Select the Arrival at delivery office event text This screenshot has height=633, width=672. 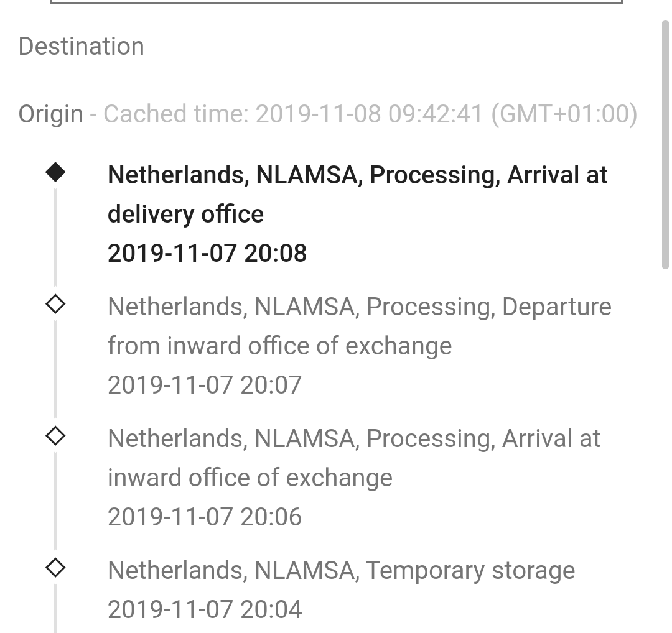click(357, 195)
